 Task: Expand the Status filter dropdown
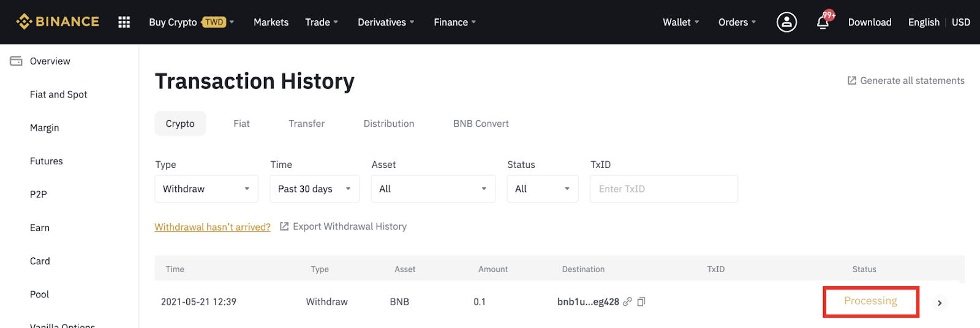coord(542,189)
